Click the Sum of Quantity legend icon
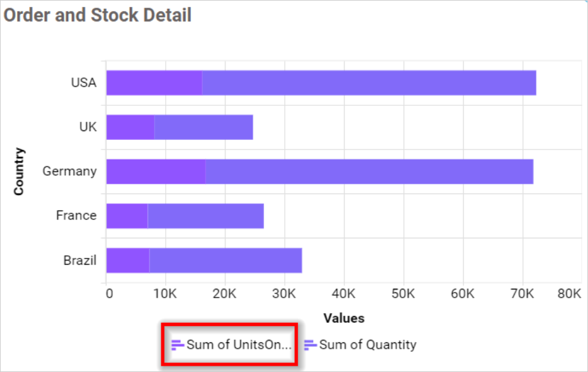This screenshot has height=372, width=588. 309,345
